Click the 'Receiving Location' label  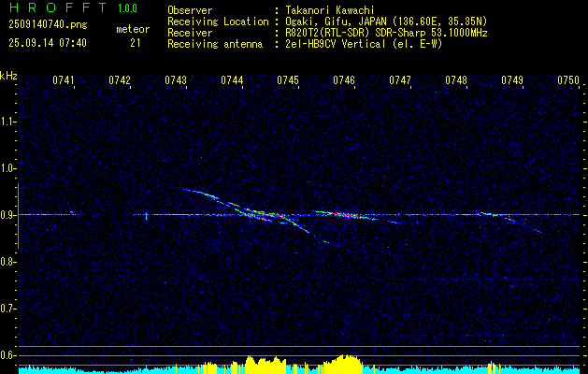[218, 22]
